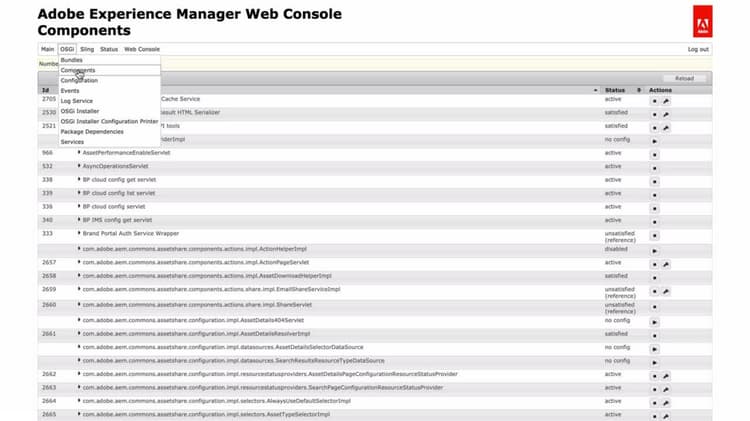The height and width of the screenshot is (421, 750).
Task: Expand AssetPerformanceEnableServlet details
Action: point(79,153)
